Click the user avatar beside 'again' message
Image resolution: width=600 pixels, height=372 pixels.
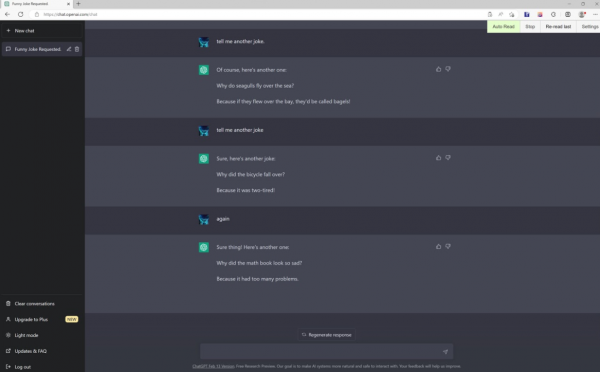tap(204, 219)
